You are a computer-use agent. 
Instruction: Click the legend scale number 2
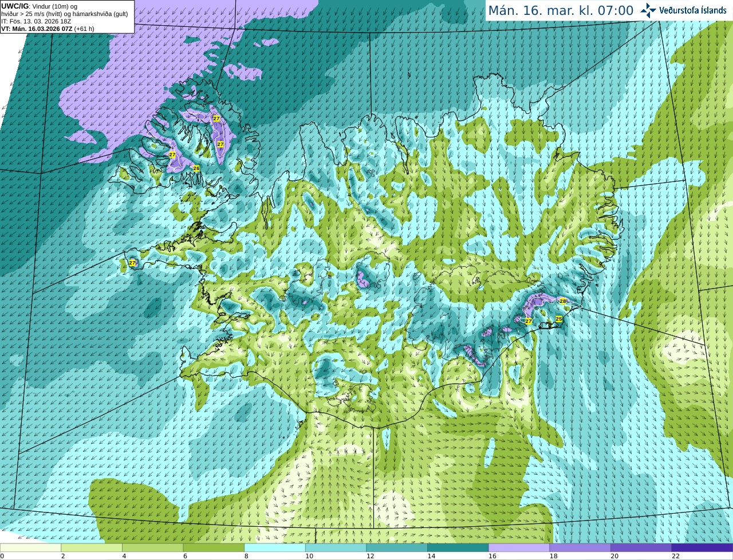63,556
